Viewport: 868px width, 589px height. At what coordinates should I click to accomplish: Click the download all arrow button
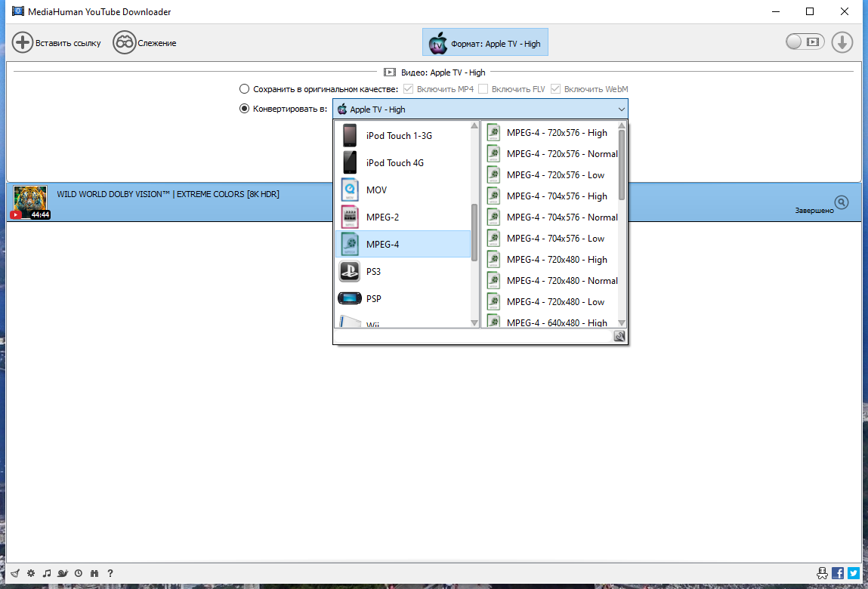pos(842,42)
